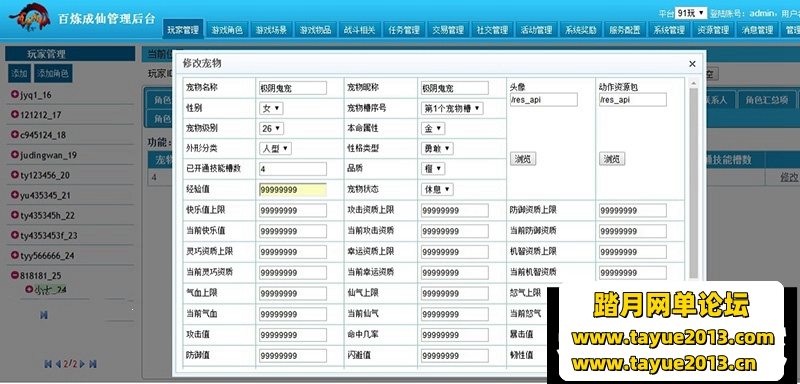Open the 宠物级别 dropdown showing 26
Screen dimensions: 800x384
[x=271, y=129]
